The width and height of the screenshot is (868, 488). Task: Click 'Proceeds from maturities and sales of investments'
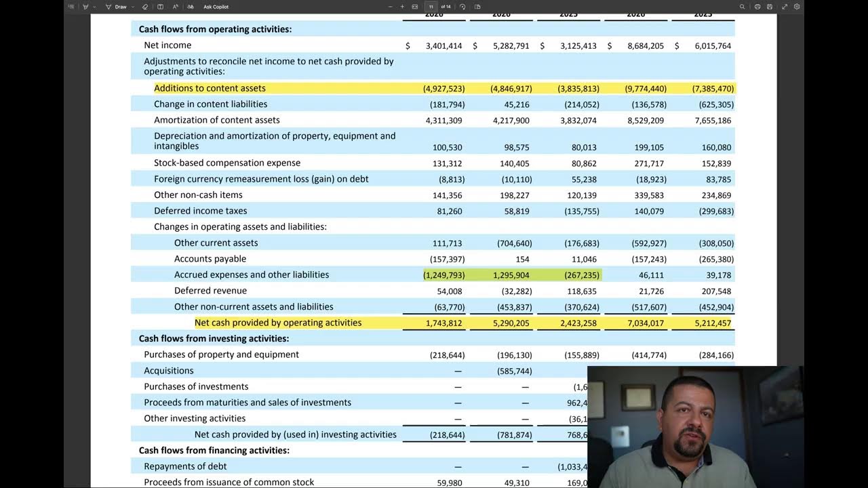[x=248, y=403]
